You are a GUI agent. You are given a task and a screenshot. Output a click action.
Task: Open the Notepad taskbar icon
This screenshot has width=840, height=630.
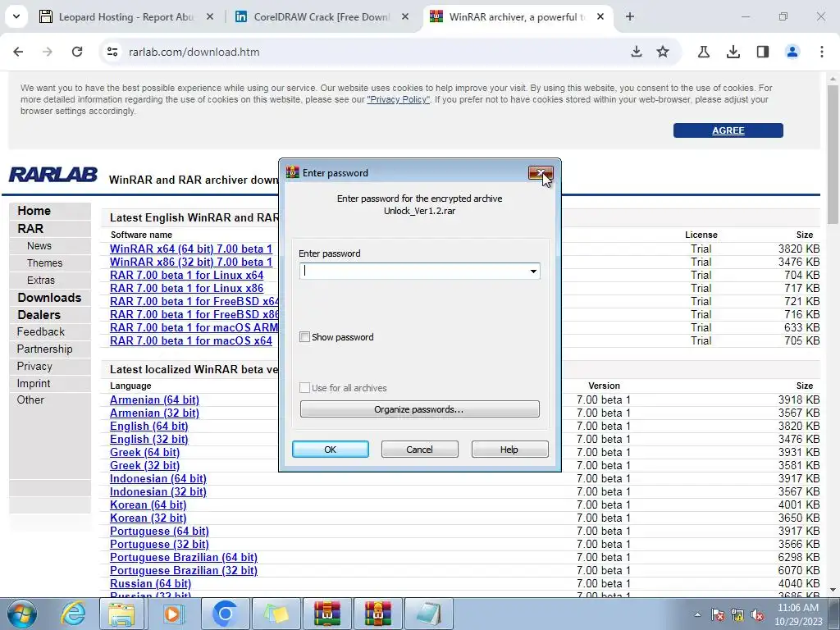pos(429,614)
